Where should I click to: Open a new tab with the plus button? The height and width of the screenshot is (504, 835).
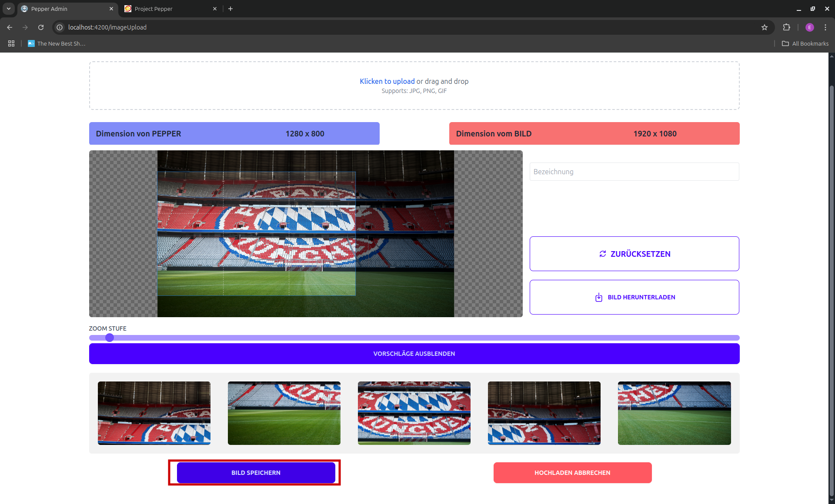click(230, 9)
